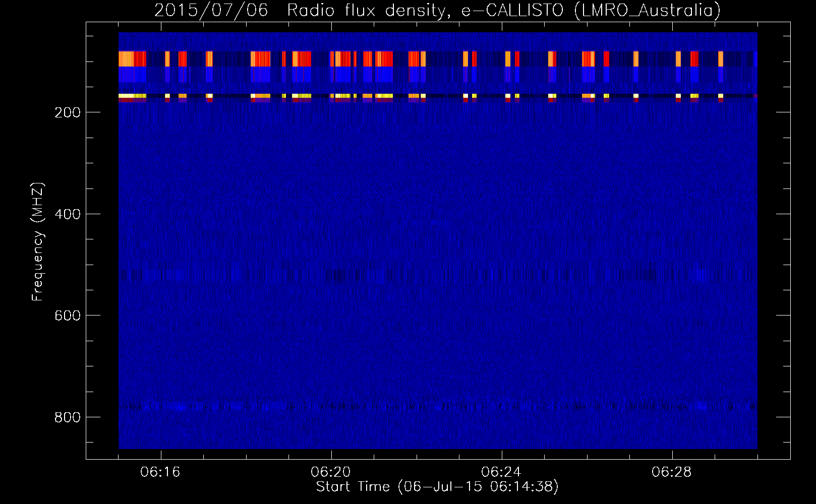The image size is (816, 504).
Task: Select the 06:16 time tick label
Action: (160, 472)
